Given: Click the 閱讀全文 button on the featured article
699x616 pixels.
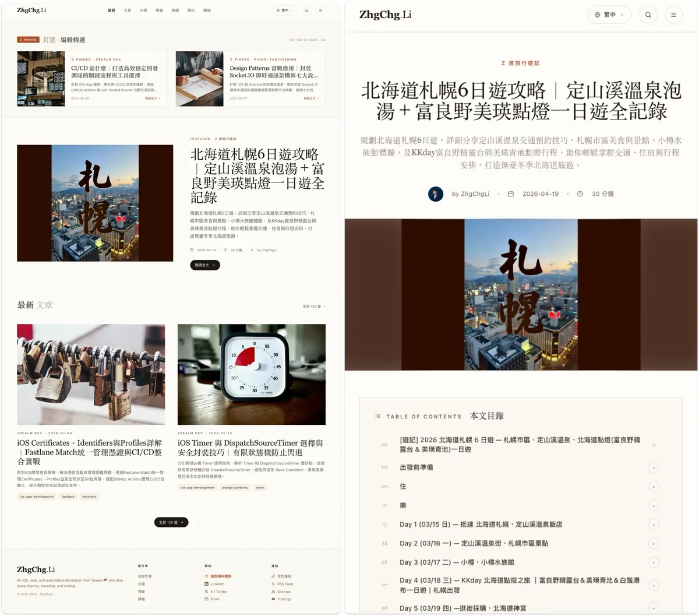Looking at the screenshot, I should pyautogui.click(x=205, y=265).
